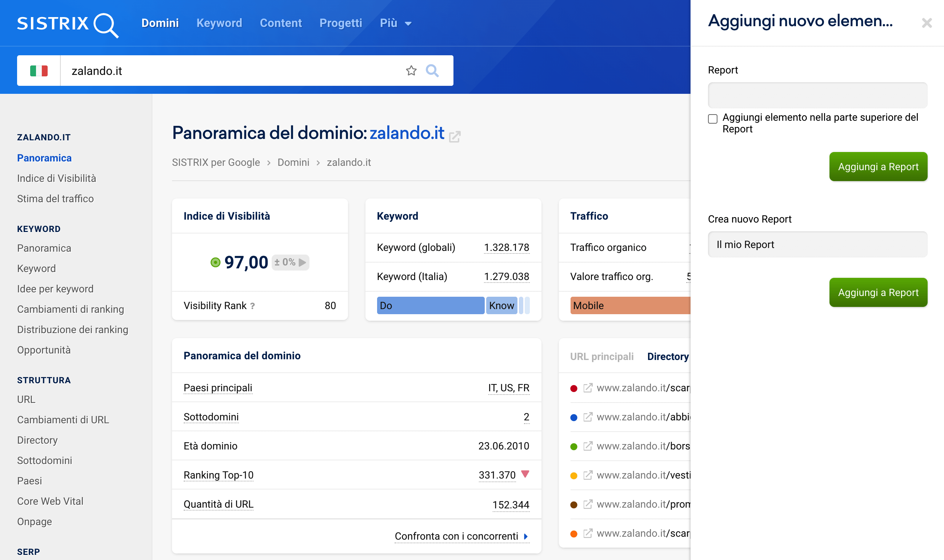Image resolution: width=944 pixels, height=560 pixels.
Task: Open Cambiamenti di URL sidebar item
Action: click(63, 420)
